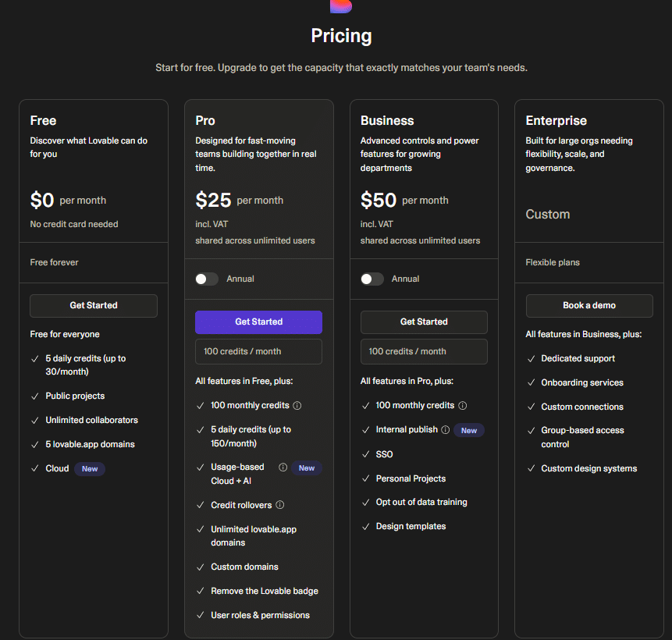Click the Custom price text under Enterprise
Screen dimensions: 672x640
click(548, 215)
